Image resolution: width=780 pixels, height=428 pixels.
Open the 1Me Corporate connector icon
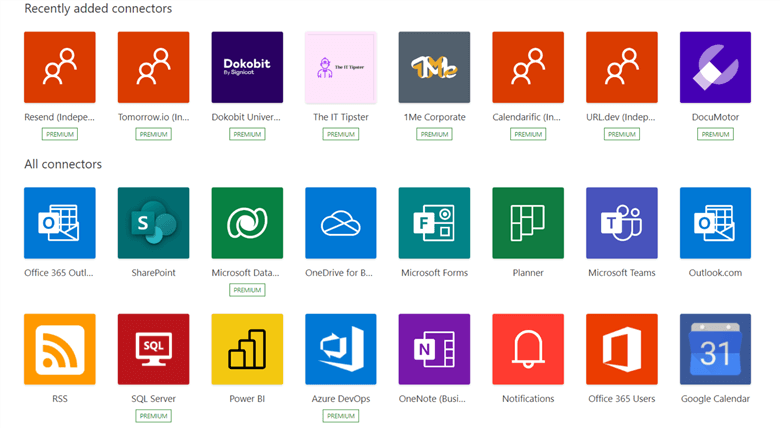point(434,67)
